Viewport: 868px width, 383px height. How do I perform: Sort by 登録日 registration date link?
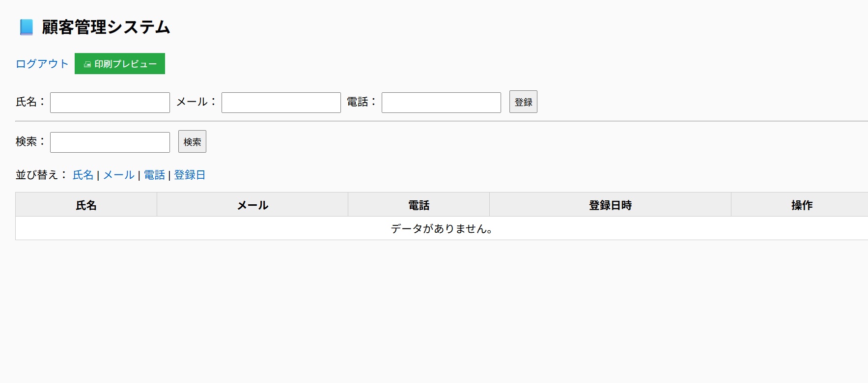tap(190, 175)
